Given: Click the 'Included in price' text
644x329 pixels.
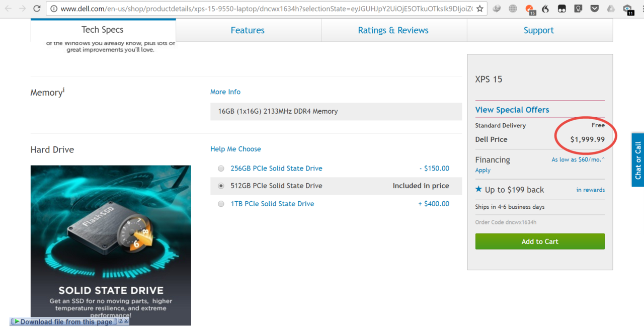Looking at the screenshot, I should pyautogui.click(x=421, y=186).
